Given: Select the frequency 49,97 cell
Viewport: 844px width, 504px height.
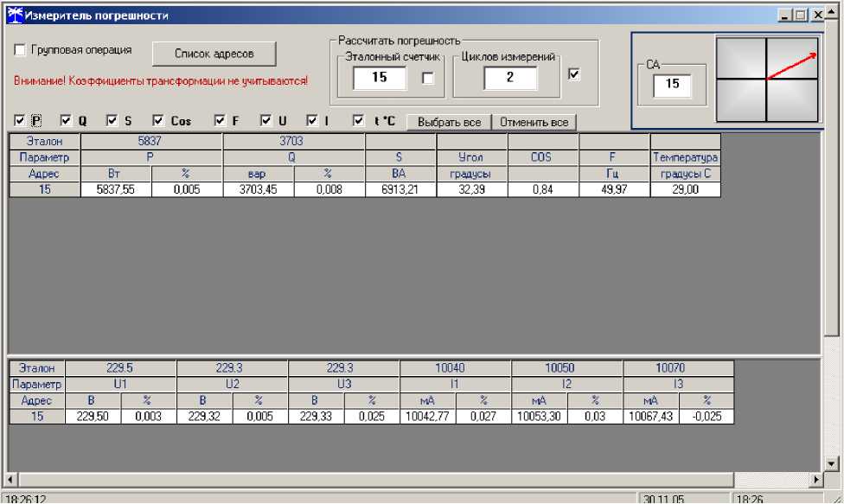Looking at the screenshot, I should click(x=614, y=189).
